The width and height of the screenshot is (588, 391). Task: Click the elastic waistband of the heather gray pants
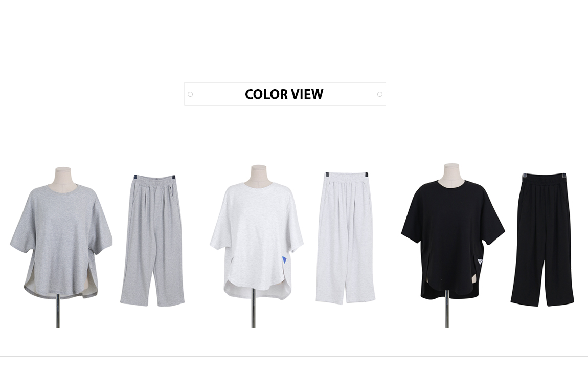154,180
